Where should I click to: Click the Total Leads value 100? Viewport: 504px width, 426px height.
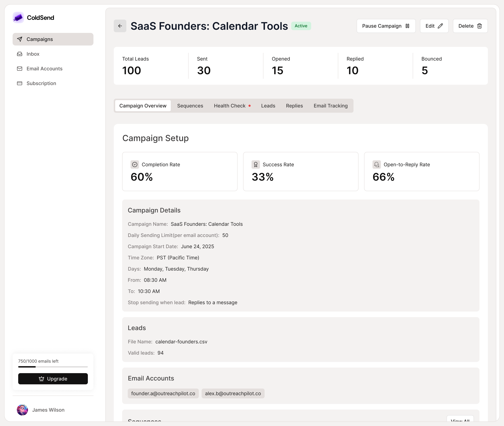point(132,71)
